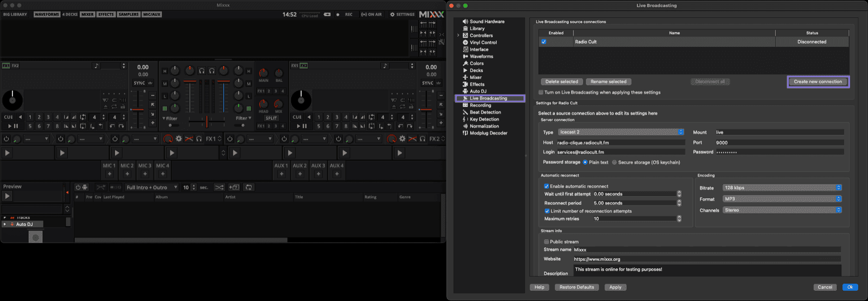Image resolution: width=868 pixels, height=301 pixels.
Task: Open Recording preferences page
Action: [480, 105]
